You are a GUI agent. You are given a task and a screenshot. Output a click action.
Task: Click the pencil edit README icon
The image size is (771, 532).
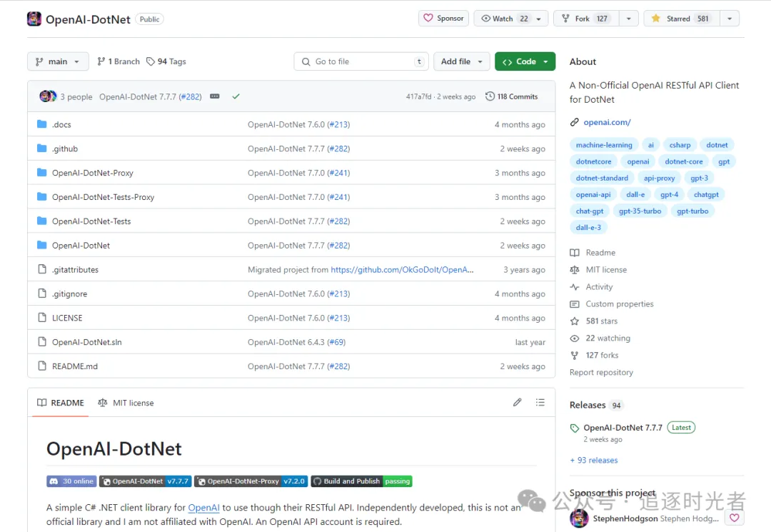[518, 402]
